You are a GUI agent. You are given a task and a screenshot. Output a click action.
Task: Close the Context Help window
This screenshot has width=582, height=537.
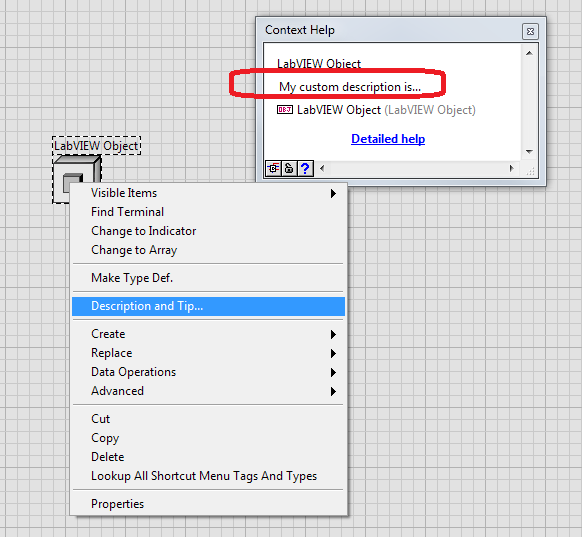530,32
